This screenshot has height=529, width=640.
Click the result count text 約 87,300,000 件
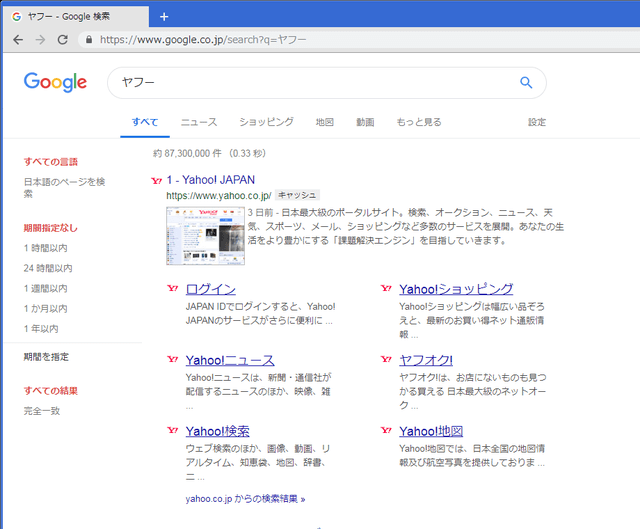coord(187,153)
